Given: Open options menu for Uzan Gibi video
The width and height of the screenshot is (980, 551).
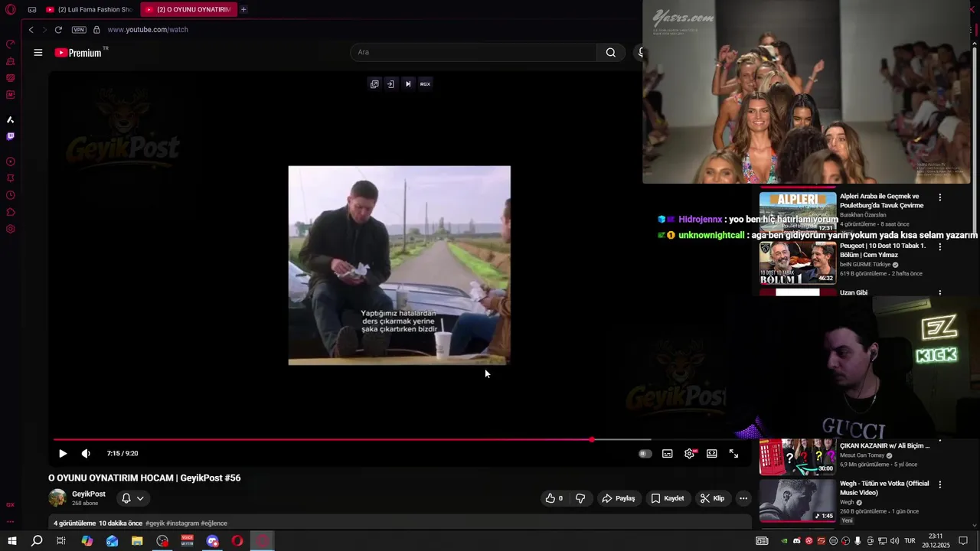Looking at the screenshot, I should coord(940,292).
